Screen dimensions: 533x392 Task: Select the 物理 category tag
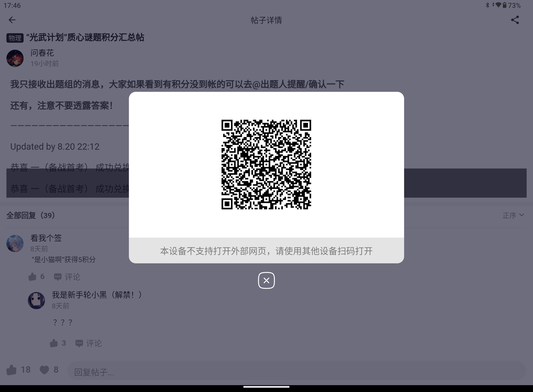(15, 38)
